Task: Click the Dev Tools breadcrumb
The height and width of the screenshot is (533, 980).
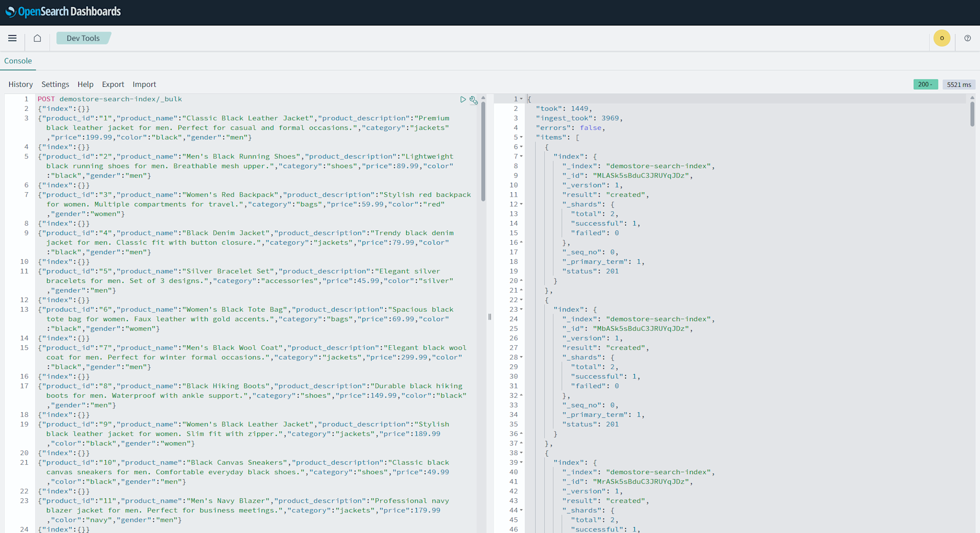Action: click(83, 38)
